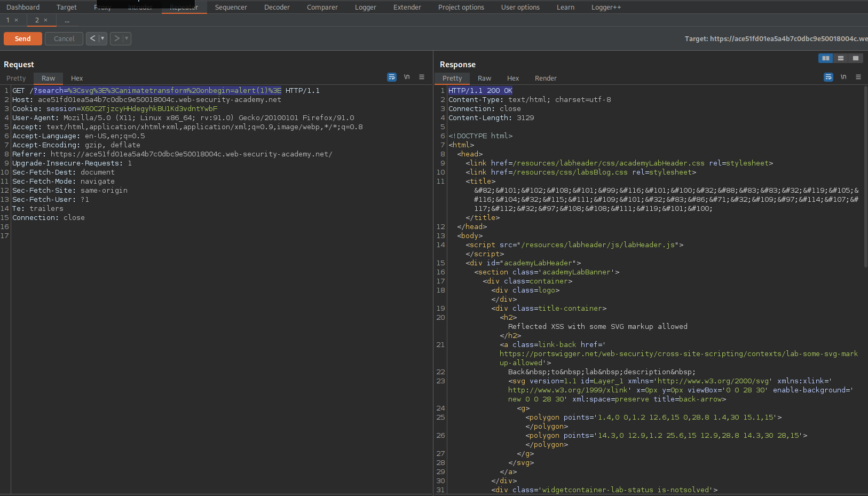This screenshot has height=496, width=868.
Task: Select Repeater sub-tab 2
Action: (37, 20)
